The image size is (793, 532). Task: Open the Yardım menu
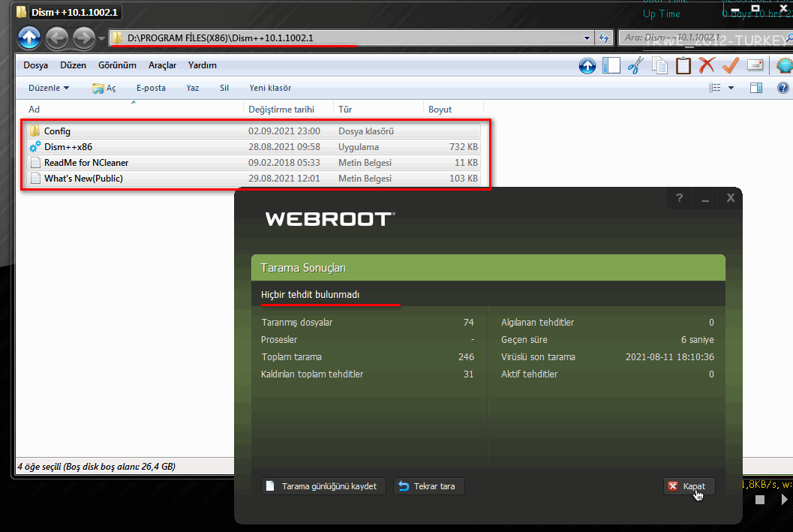pos(203,65)
